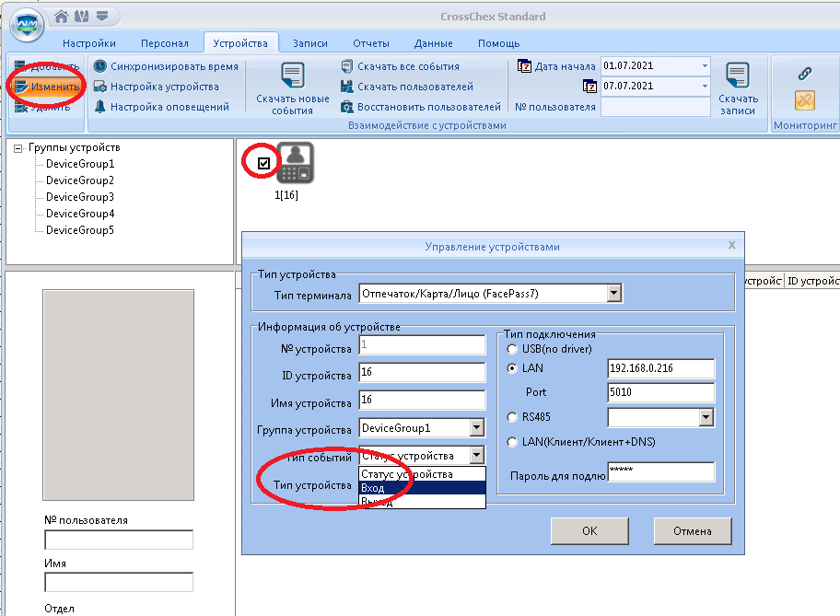Image resolution: width=840 pixels, height=616 pixels.
Task: Click the OK button
Action: click(589, 531)
